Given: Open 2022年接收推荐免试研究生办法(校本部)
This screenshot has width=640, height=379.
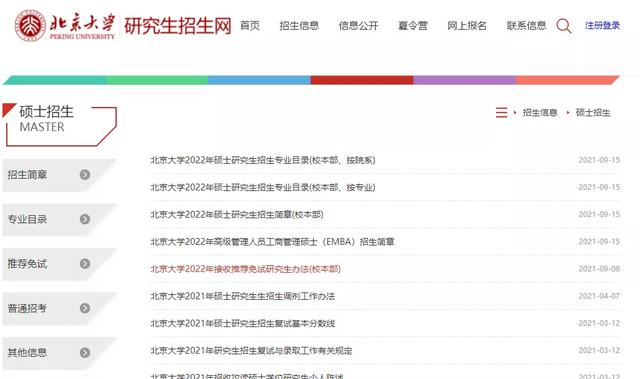Looking at the screenshot, I should [245, 269].
